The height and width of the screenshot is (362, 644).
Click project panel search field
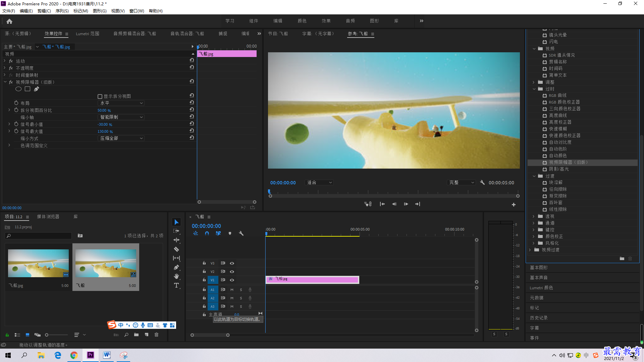39,236
